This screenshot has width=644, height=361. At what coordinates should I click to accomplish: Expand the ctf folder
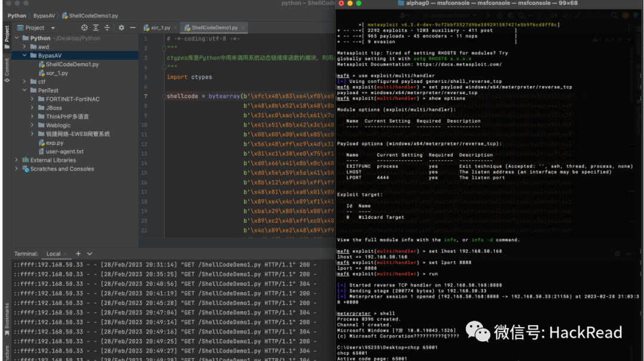[24, 82]
